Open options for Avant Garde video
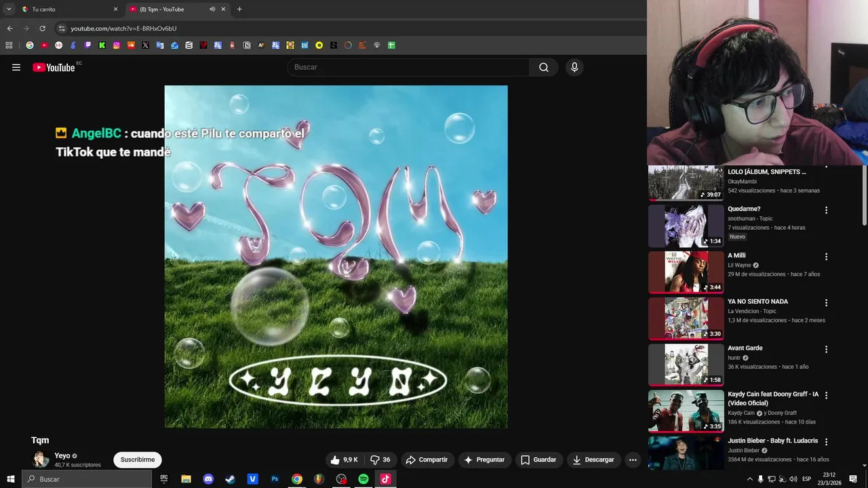The height and width of the screenshot is (488, 868). coord(826,350)
